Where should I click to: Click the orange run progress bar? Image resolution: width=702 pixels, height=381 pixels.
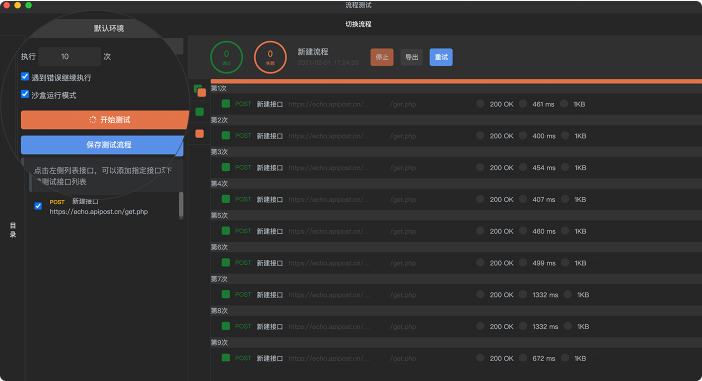point(456,81)
